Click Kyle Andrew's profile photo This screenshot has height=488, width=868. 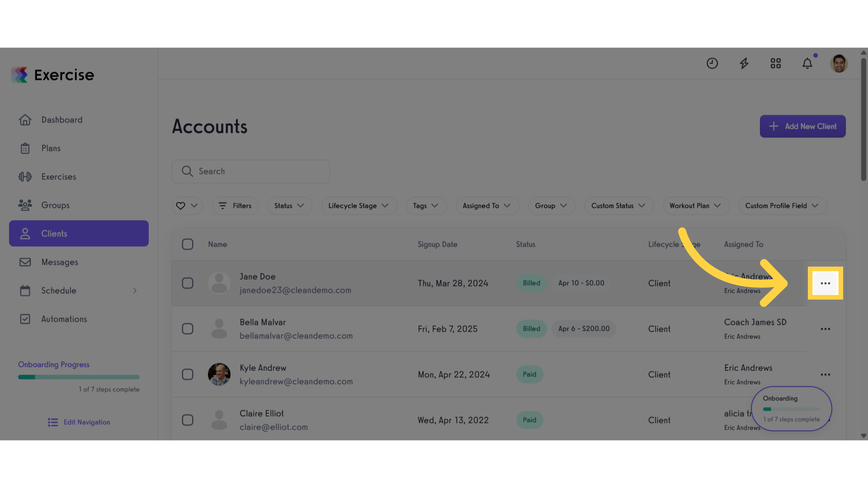(219, 375)
